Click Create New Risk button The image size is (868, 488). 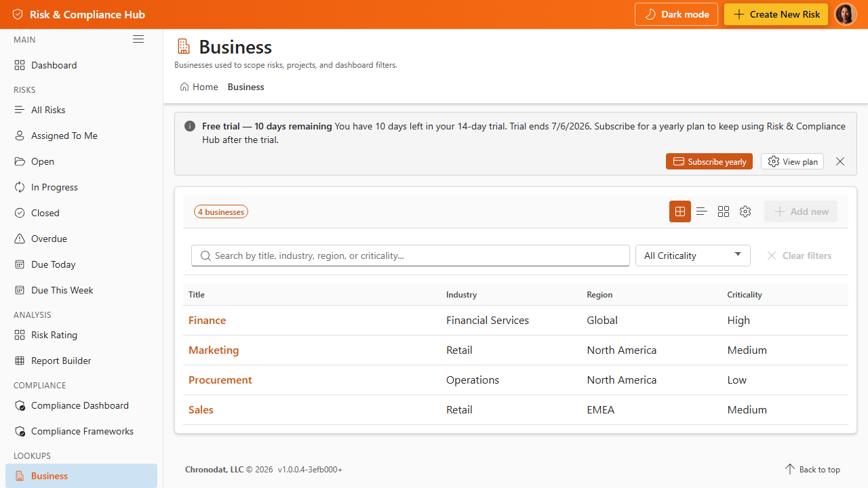click(776, 14)
